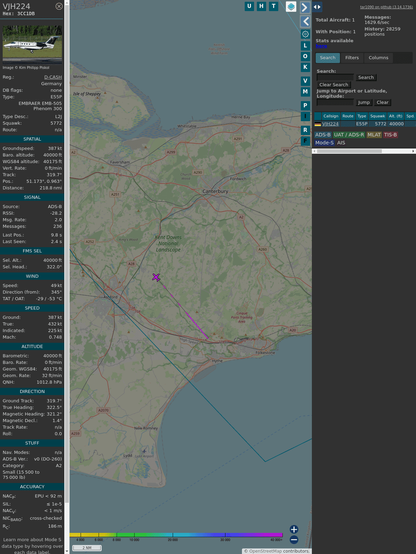Collapse the FMS SEL section header
Image resolution: width=416 pixels, height=554 pixels.
click(x=32, y=251)
